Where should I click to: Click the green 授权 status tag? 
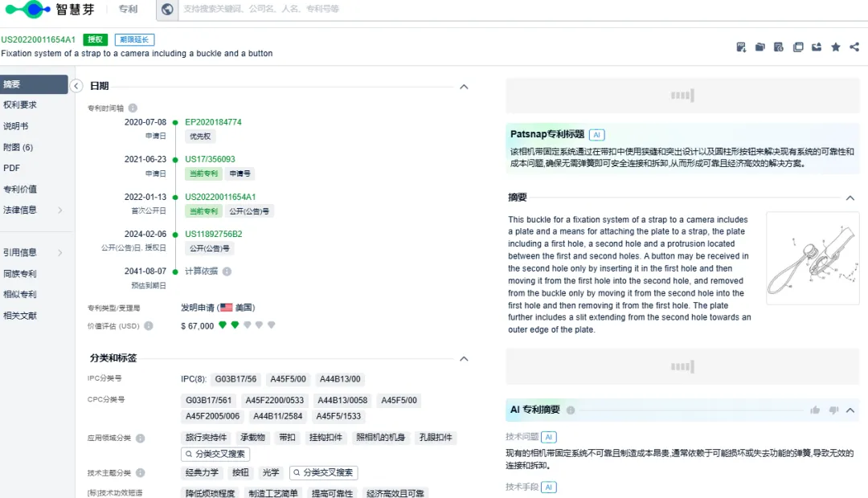click(95, 40)
